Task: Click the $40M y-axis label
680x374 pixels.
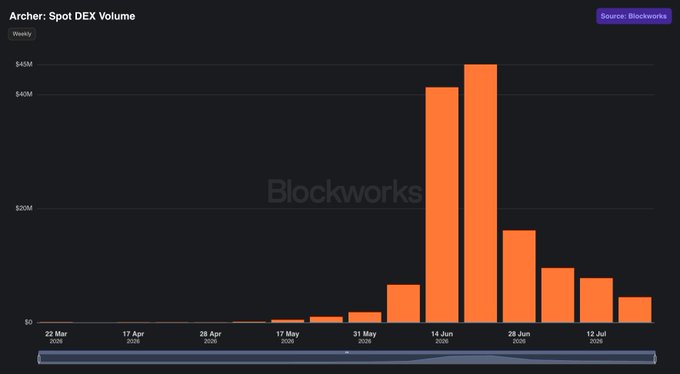Action: click(x=24, y=94)
